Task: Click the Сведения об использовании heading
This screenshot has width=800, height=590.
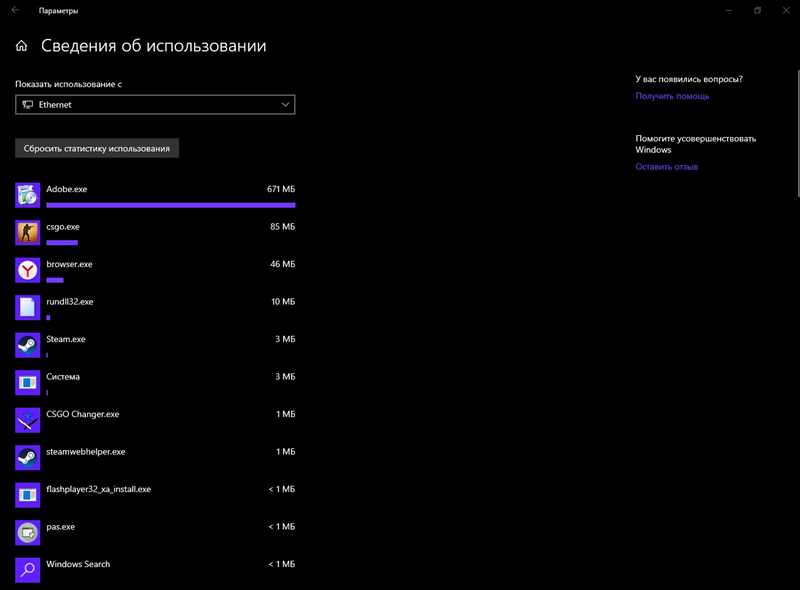Action: pos(154,46)
